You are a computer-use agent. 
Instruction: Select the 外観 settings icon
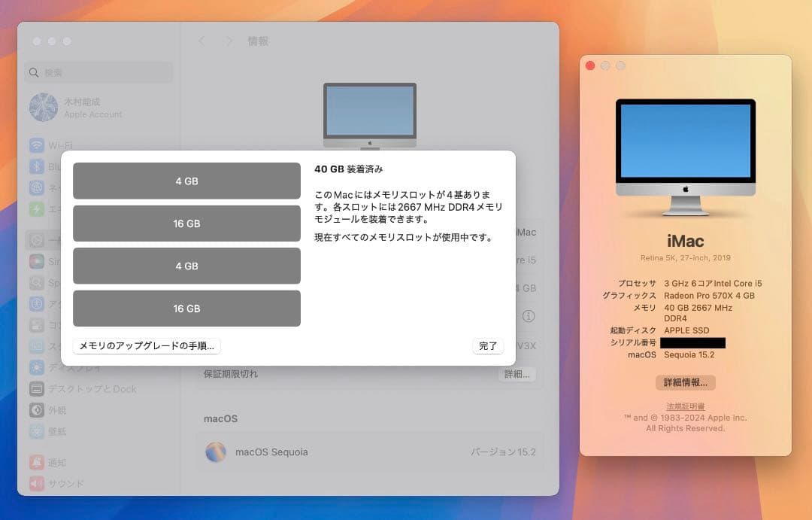point(36,410)
